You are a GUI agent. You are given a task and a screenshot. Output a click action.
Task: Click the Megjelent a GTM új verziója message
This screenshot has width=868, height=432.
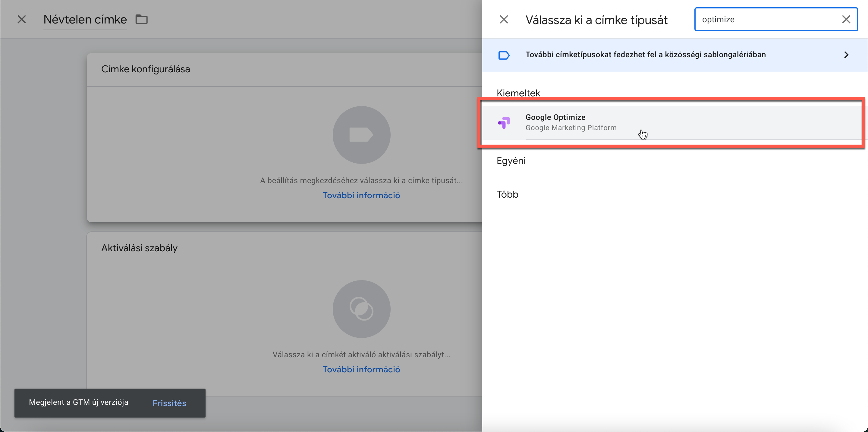[78, 402]
